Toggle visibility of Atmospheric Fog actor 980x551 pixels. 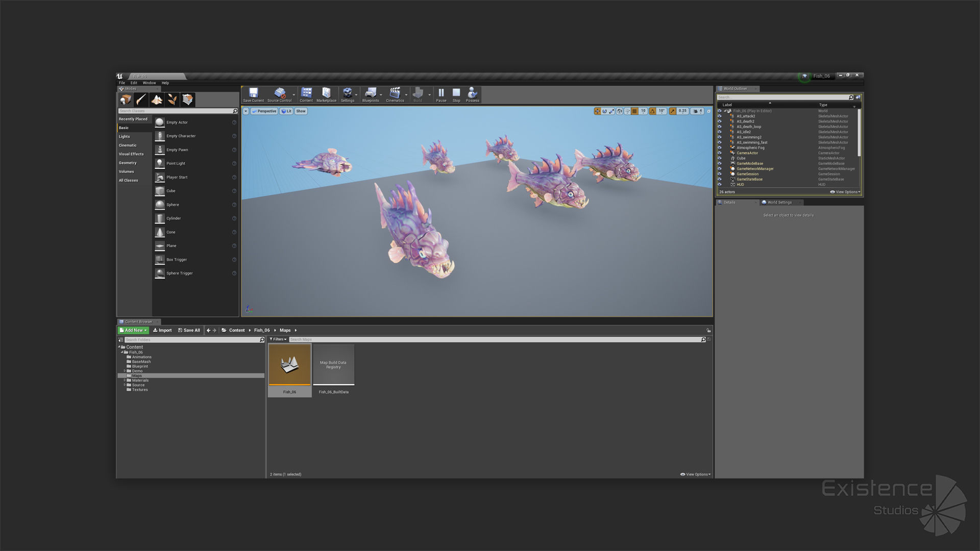coord(720,148)
